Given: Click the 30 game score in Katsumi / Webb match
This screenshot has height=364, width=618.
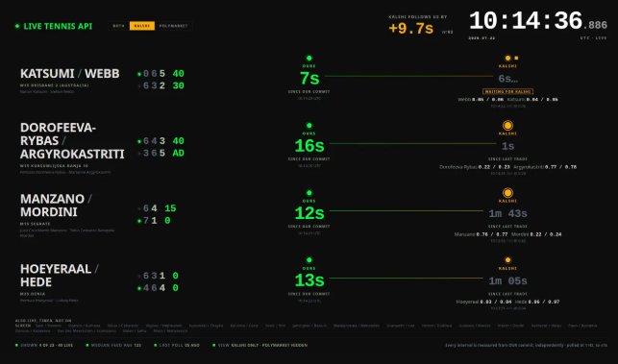Looking at the screenshot, I should coord(178,85).
